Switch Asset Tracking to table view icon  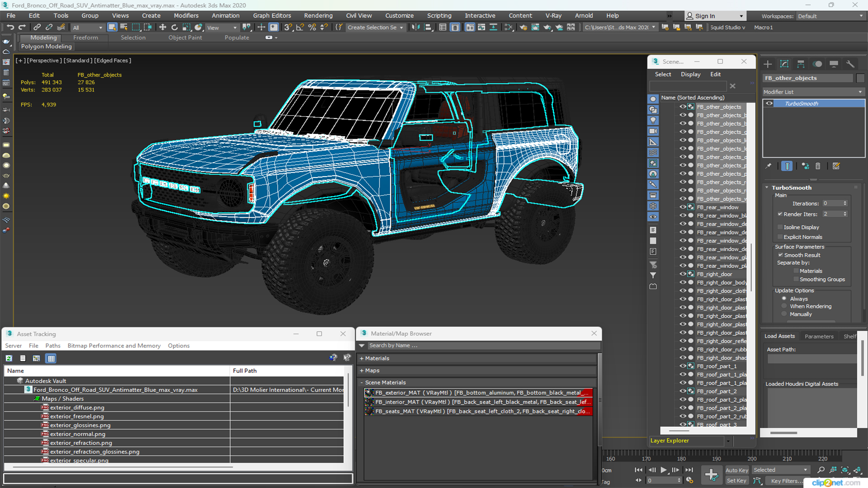pos(51,358)
